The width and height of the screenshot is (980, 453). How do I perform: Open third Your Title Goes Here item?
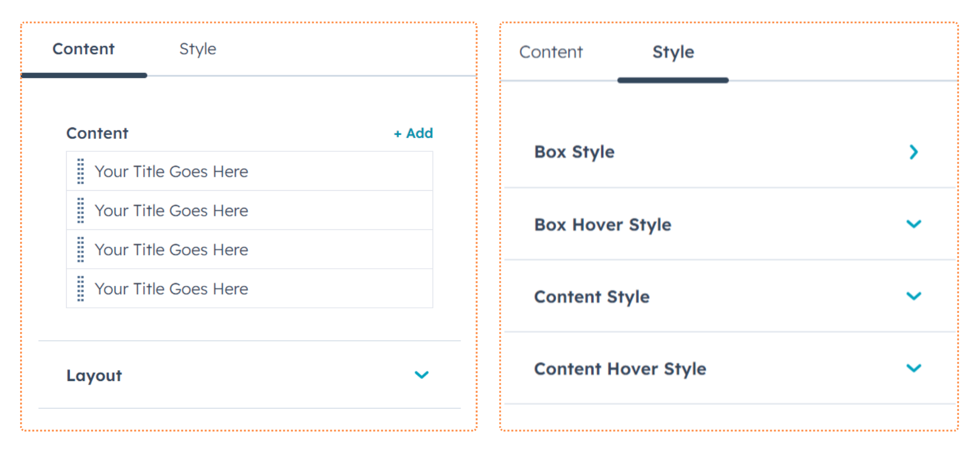tap(171, 250)
